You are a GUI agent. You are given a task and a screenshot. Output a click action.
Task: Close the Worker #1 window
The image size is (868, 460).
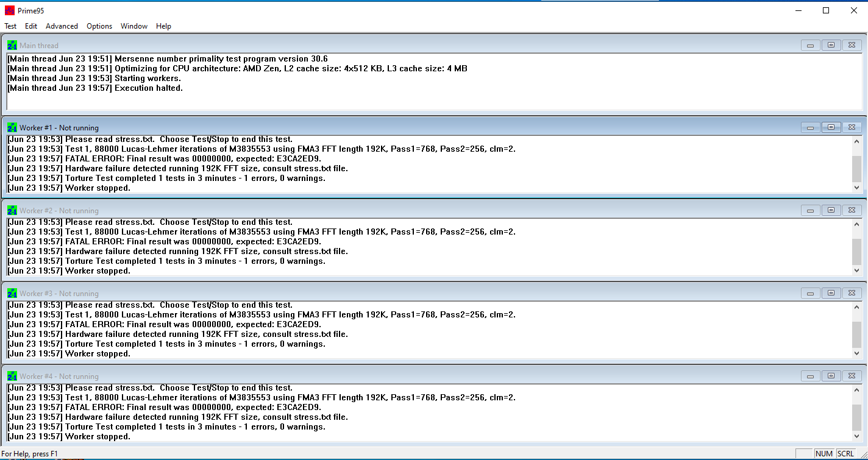[852, 127]
